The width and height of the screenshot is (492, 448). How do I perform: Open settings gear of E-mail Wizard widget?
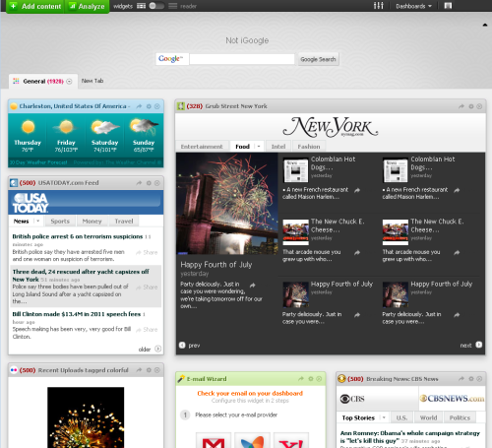coord(311,379)
